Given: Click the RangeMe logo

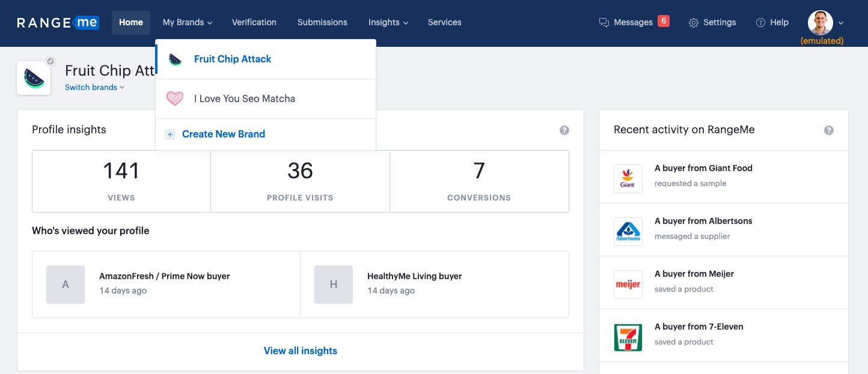Looking at the screenshot, I should (58, 23).
